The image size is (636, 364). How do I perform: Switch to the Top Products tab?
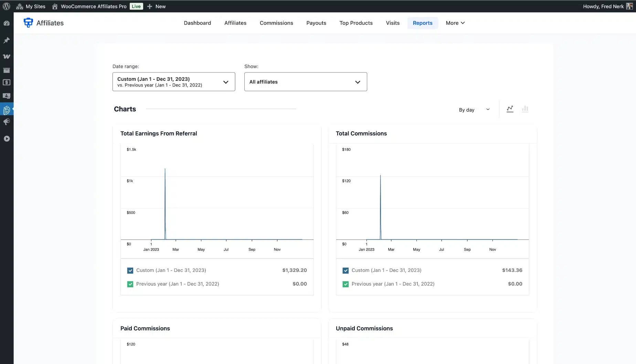coord(356,23)
